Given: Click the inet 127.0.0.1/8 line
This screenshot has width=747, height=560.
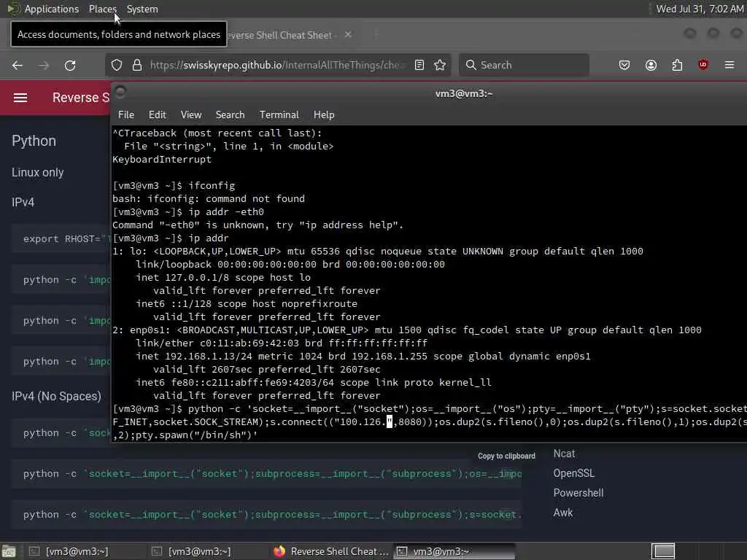Looking at the screenshot, I should (x=223, y=277).
